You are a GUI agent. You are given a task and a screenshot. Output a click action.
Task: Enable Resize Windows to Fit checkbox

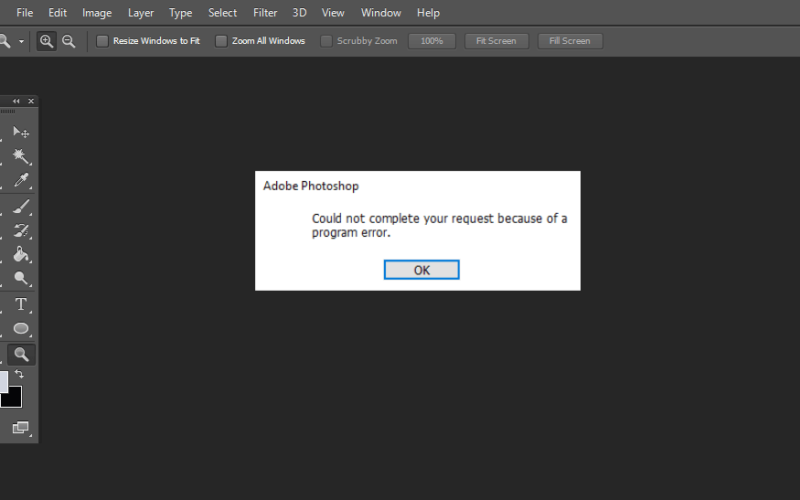(x=103, y=41)
